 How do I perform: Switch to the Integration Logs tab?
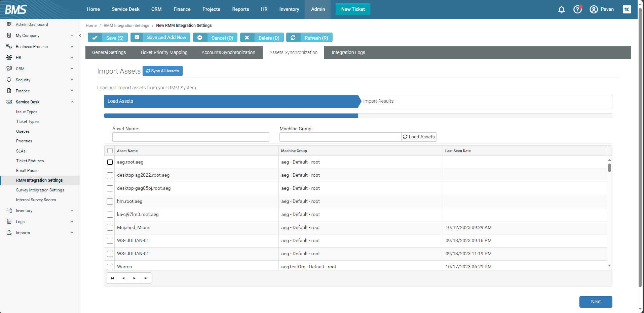pos(348,52)
